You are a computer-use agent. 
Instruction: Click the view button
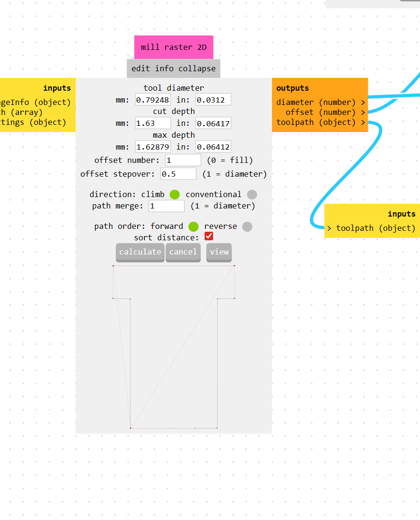click(219, 252)
